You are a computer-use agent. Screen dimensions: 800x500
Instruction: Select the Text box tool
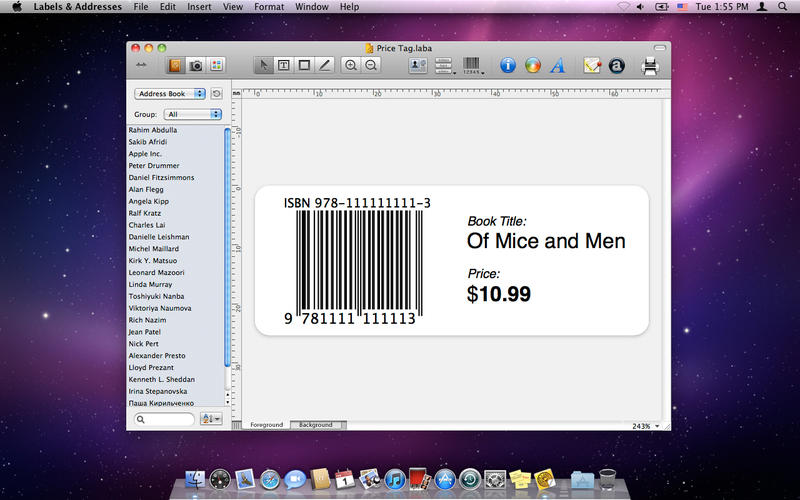coord(284,65)
